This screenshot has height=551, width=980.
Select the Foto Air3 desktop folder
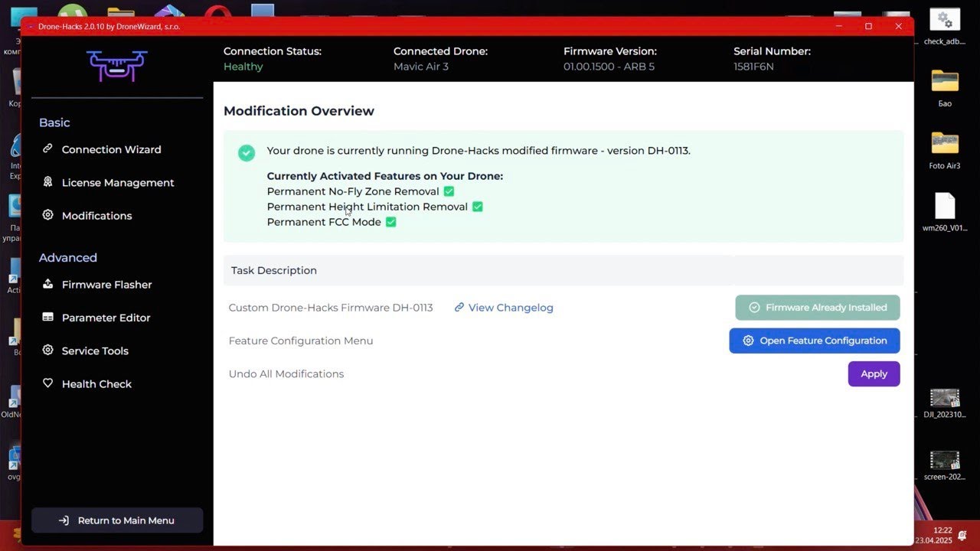(945, 150)
